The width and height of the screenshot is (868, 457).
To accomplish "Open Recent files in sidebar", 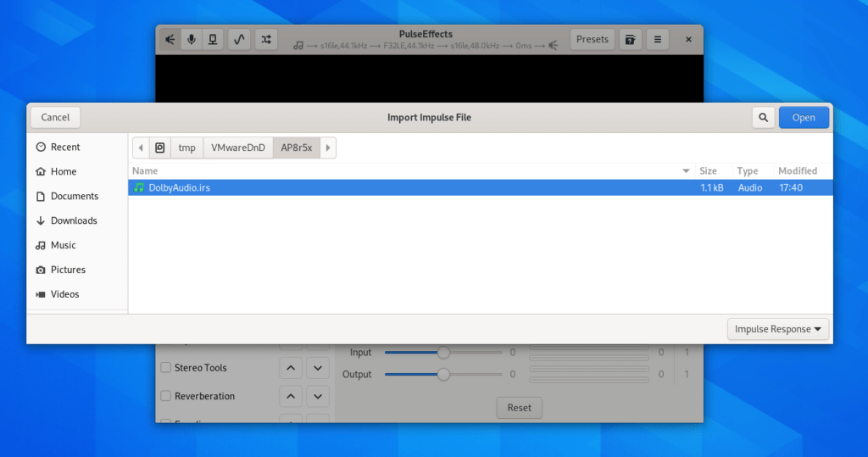I will tap(77, 147).
